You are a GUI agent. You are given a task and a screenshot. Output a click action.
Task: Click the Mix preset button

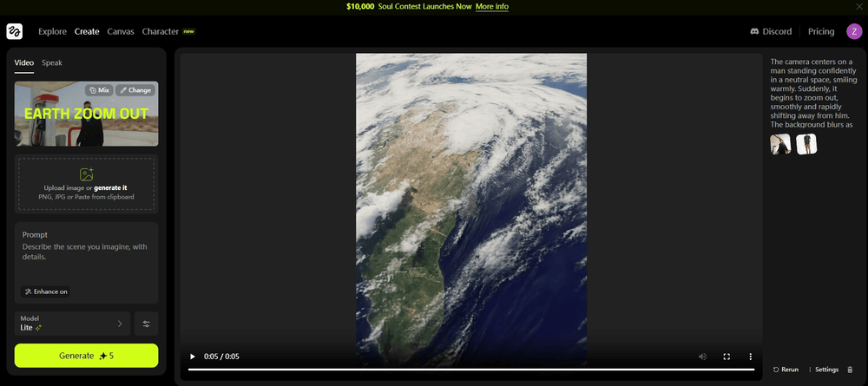tap(99, 90)
